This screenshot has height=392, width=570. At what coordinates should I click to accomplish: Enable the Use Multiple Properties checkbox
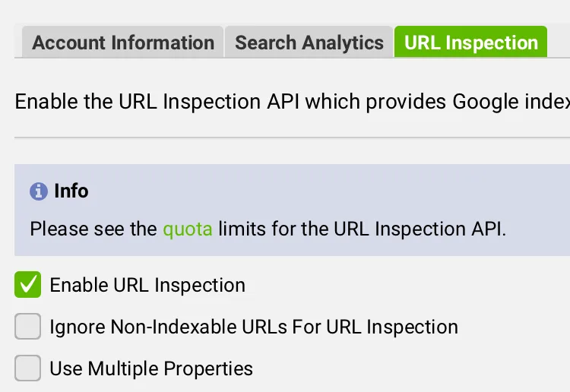pos(28,368)
